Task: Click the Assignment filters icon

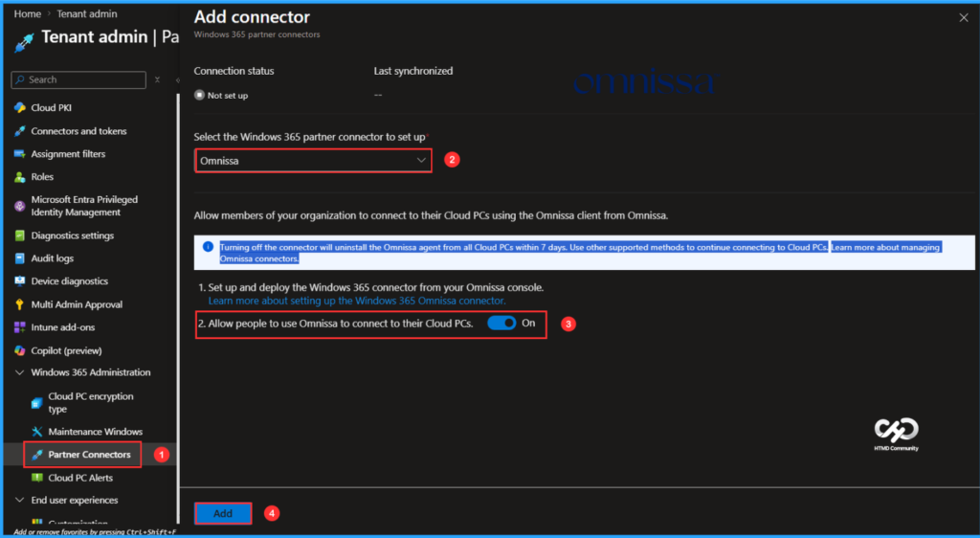Action: [x=19, y=154]
